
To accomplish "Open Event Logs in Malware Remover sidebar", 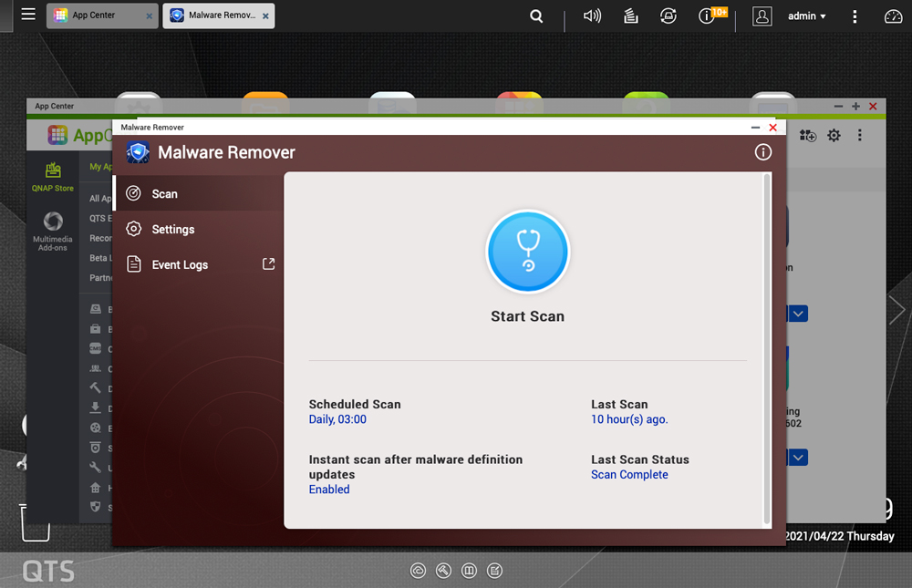I will (198, 264).
